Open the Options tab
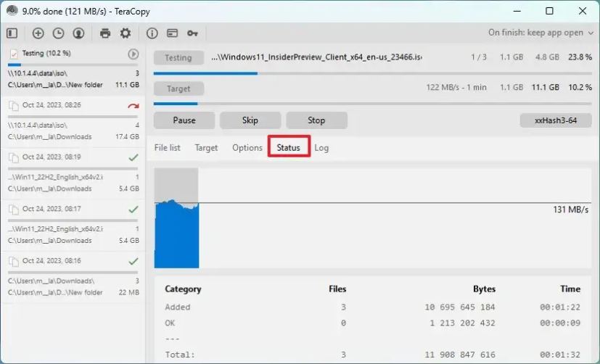The image size is (600, 364). point(247,148)
